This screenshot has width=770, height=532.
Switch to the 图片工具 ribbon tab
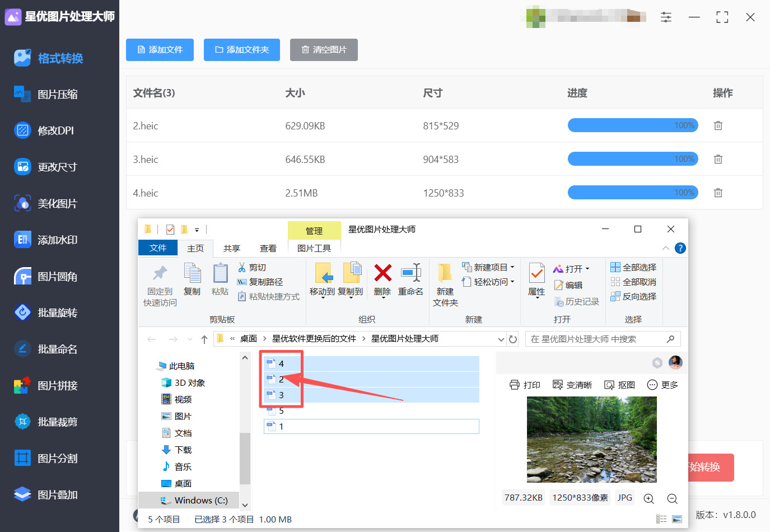[x=314, y=248]
